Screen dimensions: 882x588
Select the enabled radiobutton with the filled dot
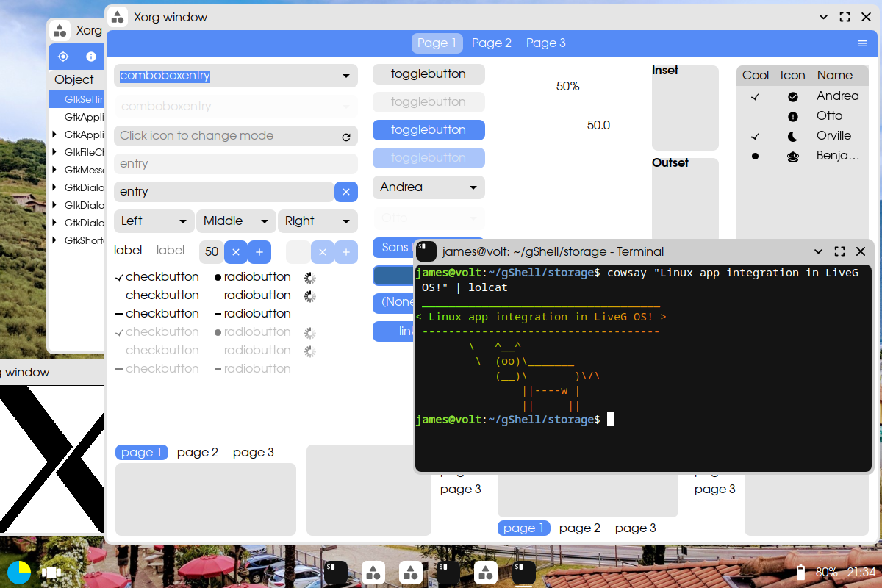click(x=218, y=277)
